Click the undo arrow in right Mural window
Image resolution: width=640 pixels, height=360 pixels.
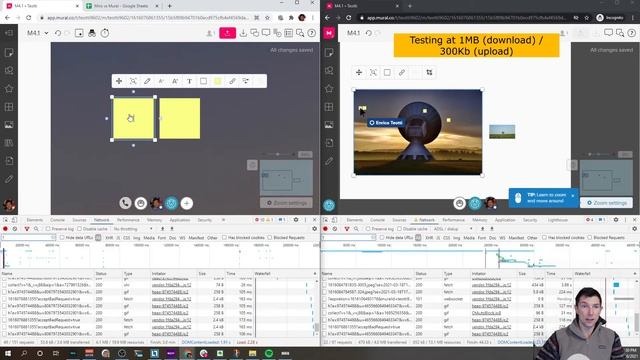coord(369,33)
